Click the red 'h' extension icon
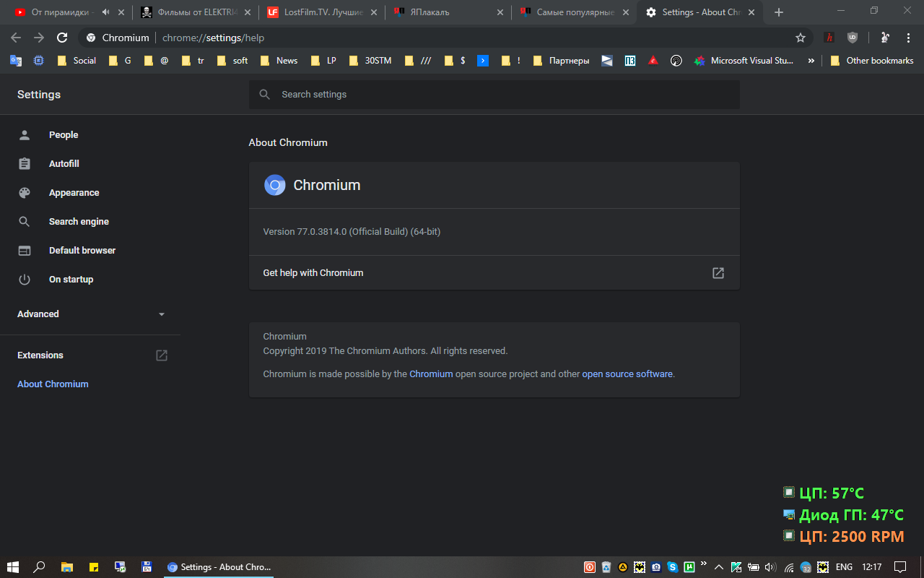The height and width of the screenshot is (578, 924). [x=829, y=38]
